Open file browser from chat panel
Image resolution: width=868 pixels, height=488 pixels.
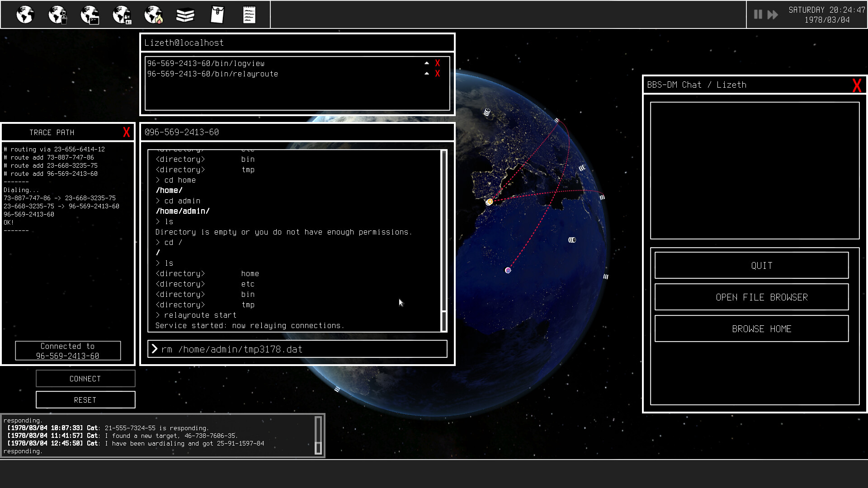[751, 297]
